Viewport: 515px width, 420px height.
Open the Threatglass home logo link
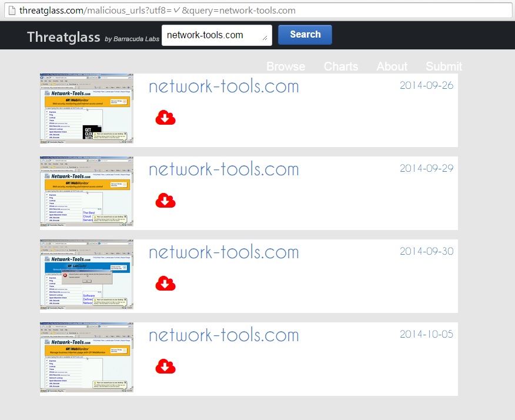click(63, 37)
